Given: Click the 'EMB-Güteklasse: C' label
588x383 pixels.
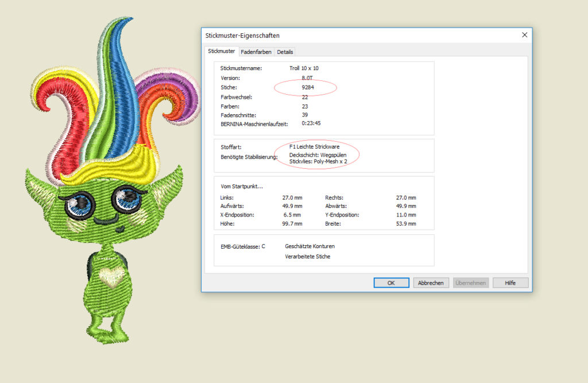Looking at the screenshot, I should 243,246.
